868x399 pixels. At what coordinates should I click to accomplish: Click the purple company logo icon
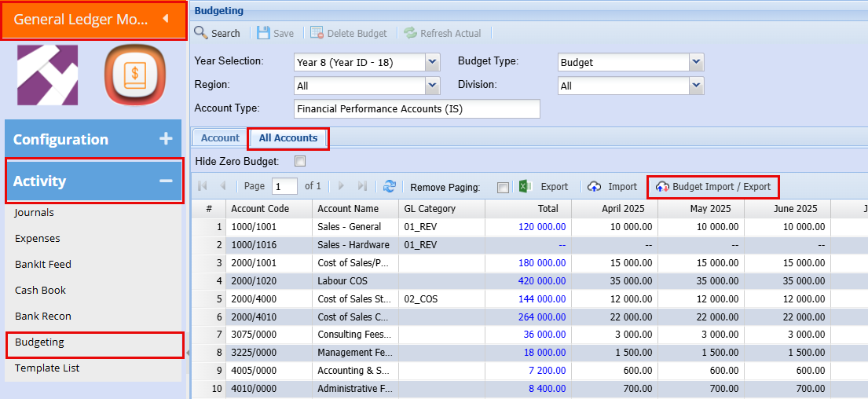(48, 75)
